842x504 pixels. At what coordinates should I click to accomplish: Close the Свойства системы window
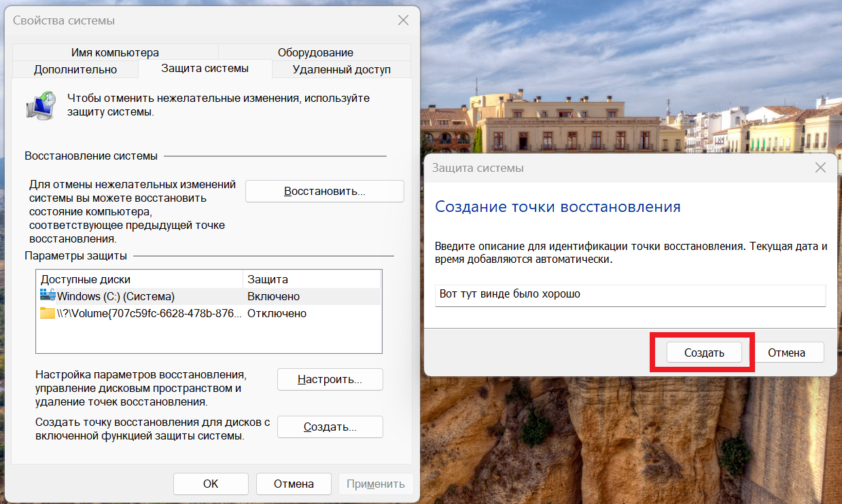pyautogui.click(x=404, y=20)
